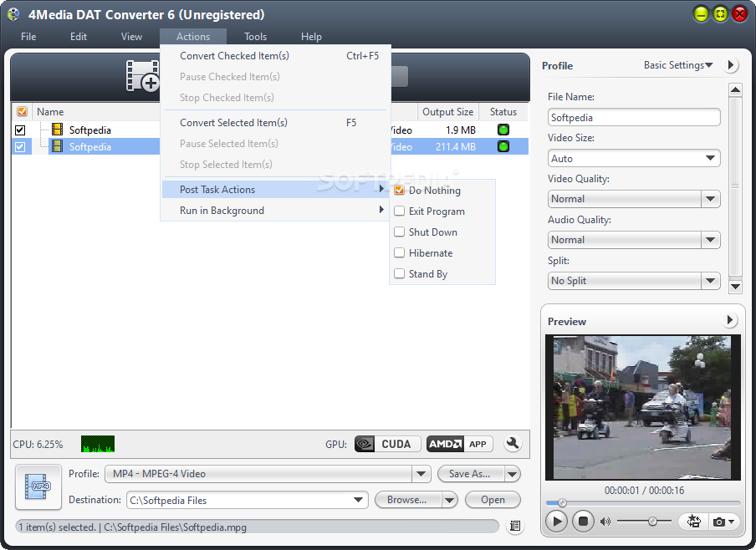Click the first Softpedia row film icon
756x550 pixels.
pos(58,130)
